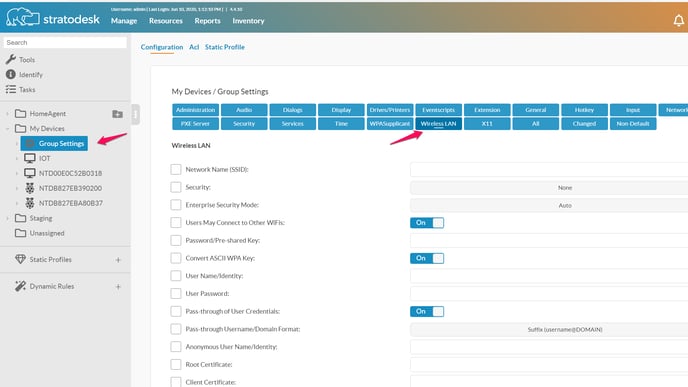The height and width of the screenshot is (387, 688).
Task: Open Enterprise Security Mode dropdown showing Auto
Action: pos(549,205)
